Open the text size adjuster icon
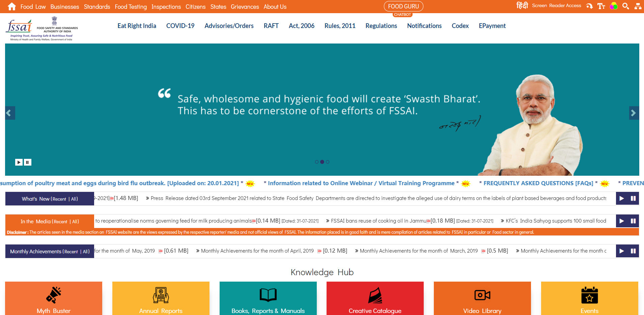Screen dimensions: 644x315 click(x=601, y=6)
